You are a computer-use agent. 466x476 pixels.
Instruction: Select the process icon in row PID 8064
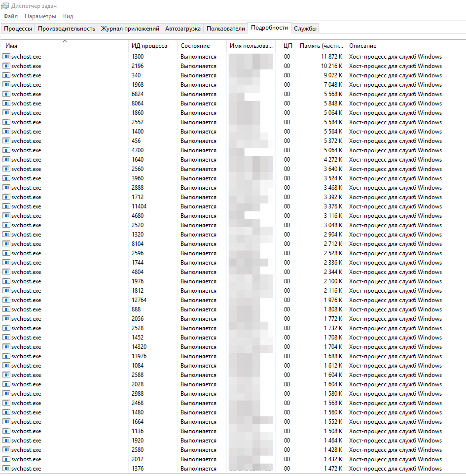tap(6, 103)
